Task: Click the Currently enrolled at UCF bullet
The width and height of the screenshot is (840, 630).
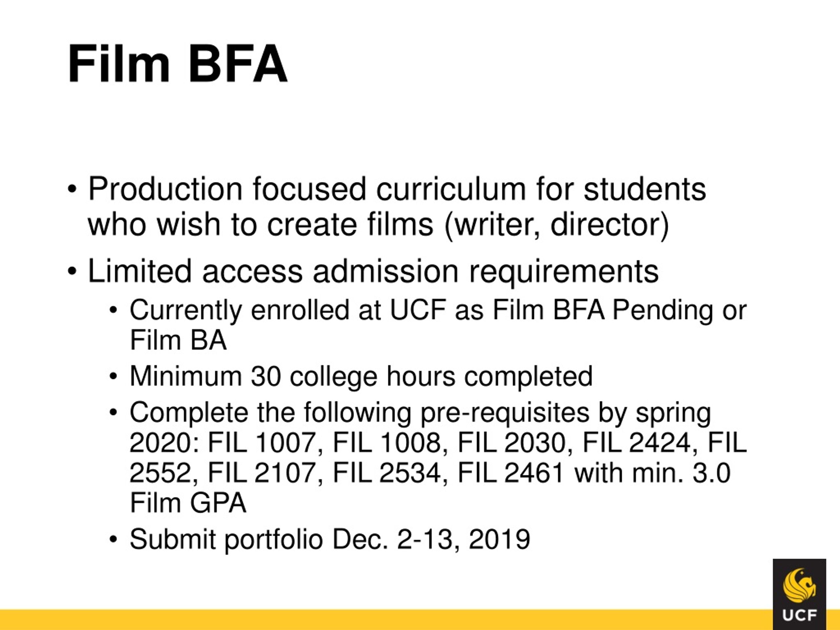Action: tap(438, 325)
